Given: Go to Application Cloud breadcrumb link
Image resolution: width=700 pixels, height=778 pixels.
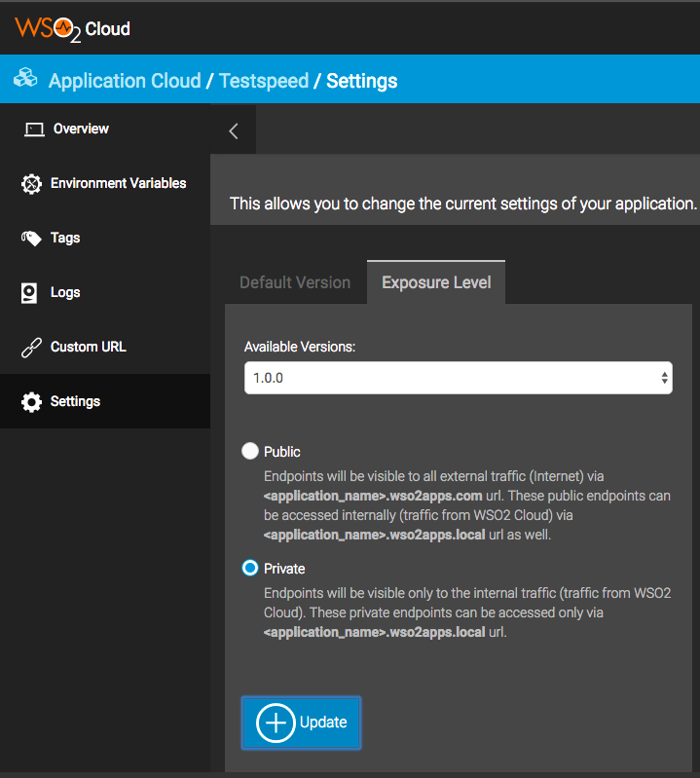Looking at the screenshot, I should click(125, 81).
